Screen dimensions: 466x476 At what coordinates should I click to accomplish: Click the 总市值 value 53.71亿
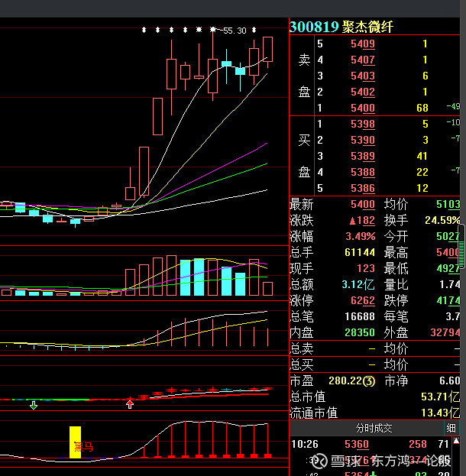(441, 397)
